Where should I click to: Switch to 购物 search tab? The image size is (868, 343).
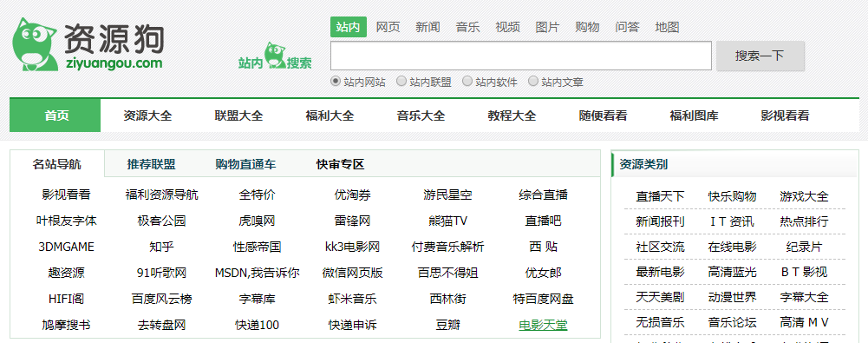pos(587,27)
